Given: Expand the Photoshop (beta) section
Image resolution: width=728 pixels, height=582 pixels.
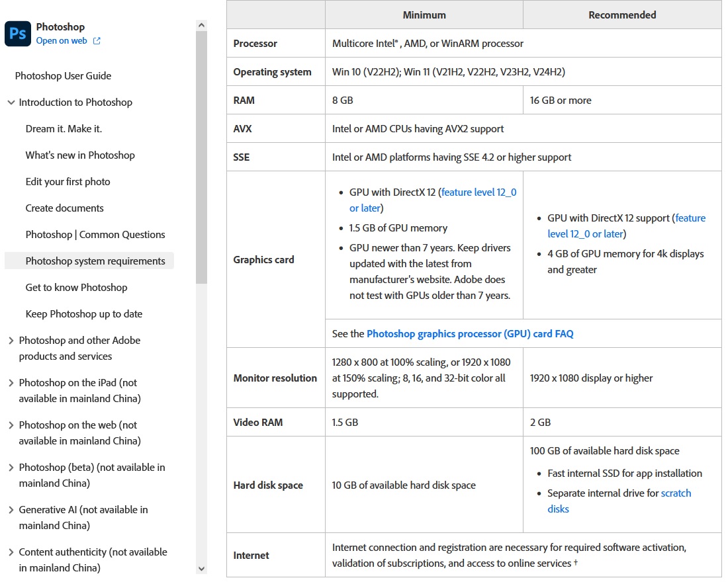Looking at the screenshot, I should [x=11, y=468].
